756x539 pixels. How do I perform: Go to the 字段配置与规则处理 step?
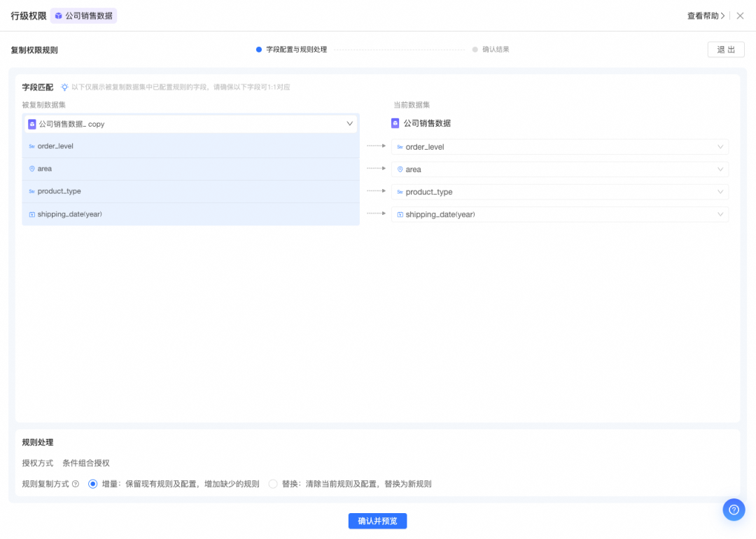(x=295, y=50)
